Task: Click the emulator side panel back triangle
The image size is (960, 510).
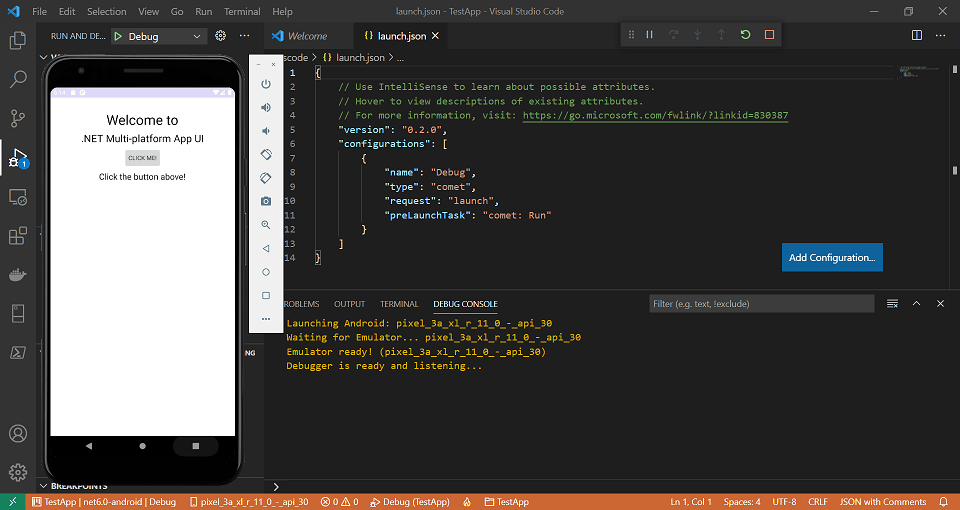Action: point(266,249)
